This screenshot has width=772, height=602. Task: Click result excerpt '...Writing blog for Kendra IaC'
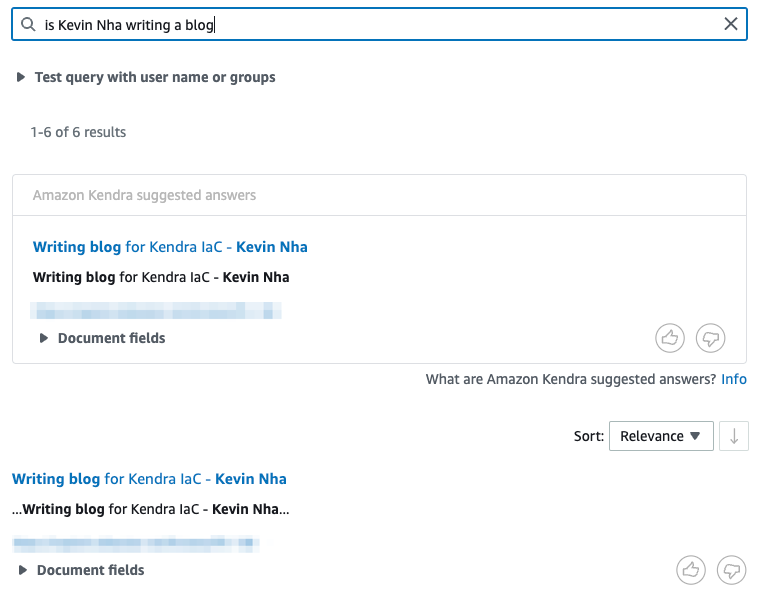click(151, 509)
